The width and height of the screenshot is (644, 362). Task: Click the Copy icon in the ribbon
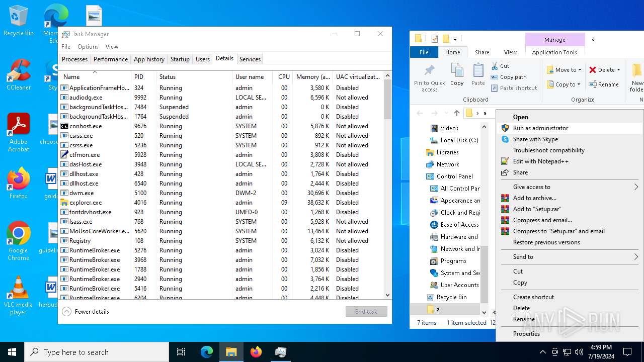(457, 71)
